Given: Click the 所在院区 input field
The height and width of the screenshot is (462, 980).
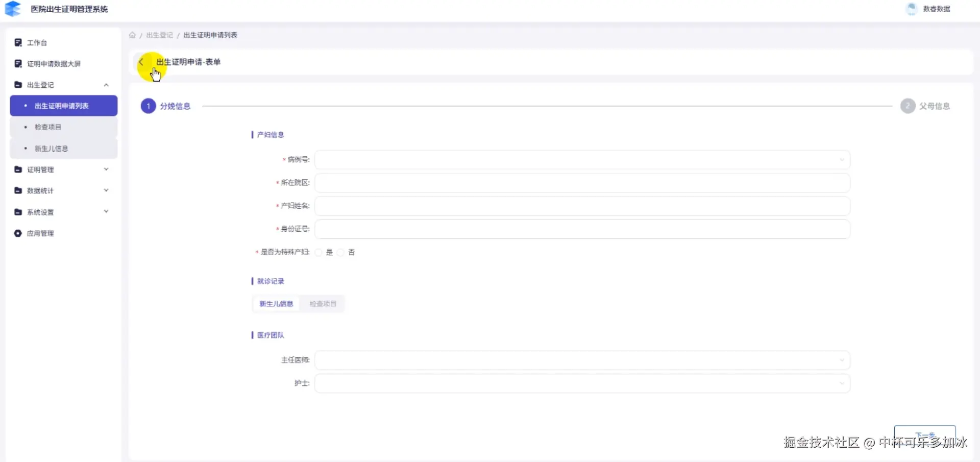Looking at the screenshot, I should point(582,183).
